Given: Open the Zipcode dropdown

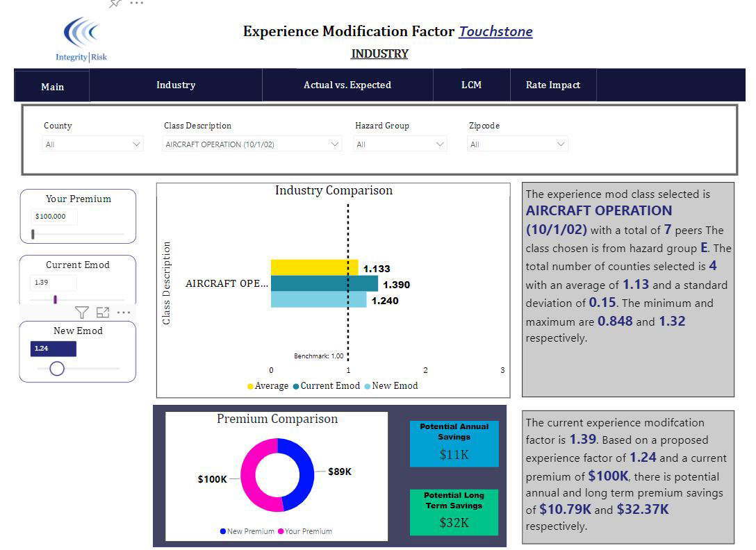Looking at the screenshot, I should coord(518,144).
